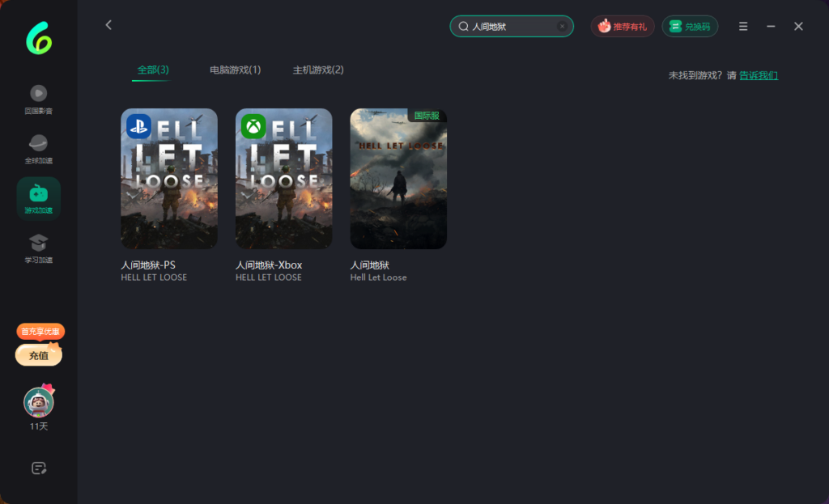The image size is (829, 504).
Task: Switch to the 全部(3) tab
Action: pos(152,70)
